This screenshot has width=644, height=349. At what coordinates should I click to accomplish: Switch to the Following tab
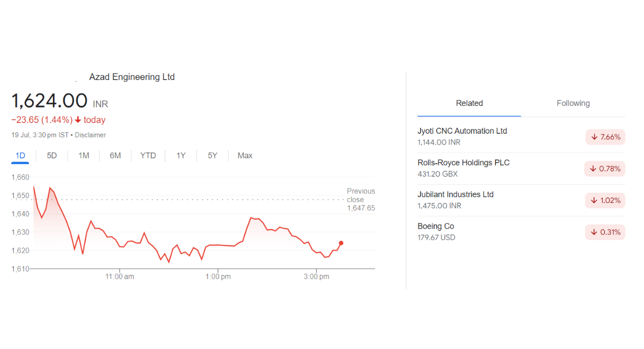(x=573, y=104)
